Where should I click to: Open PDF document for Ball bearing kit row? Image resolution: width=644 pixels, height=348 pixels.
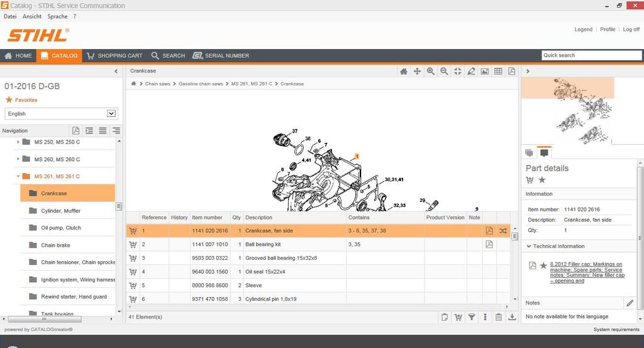[489, 244]
